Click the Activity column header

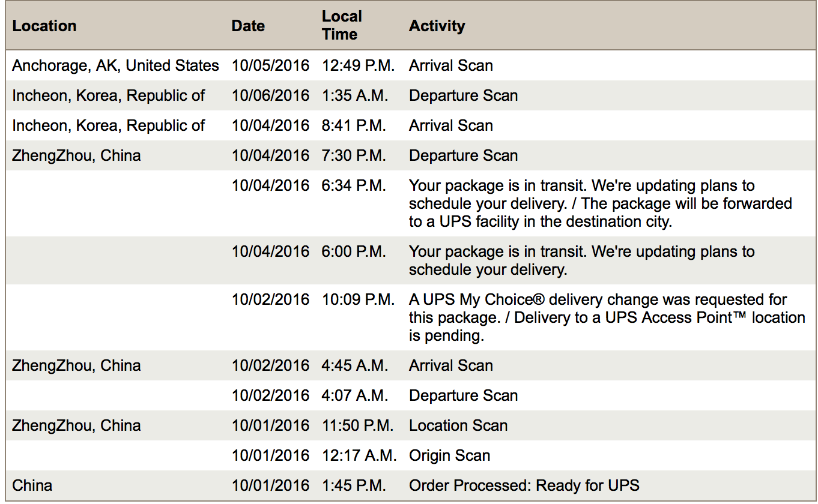[x=437, y=26]
